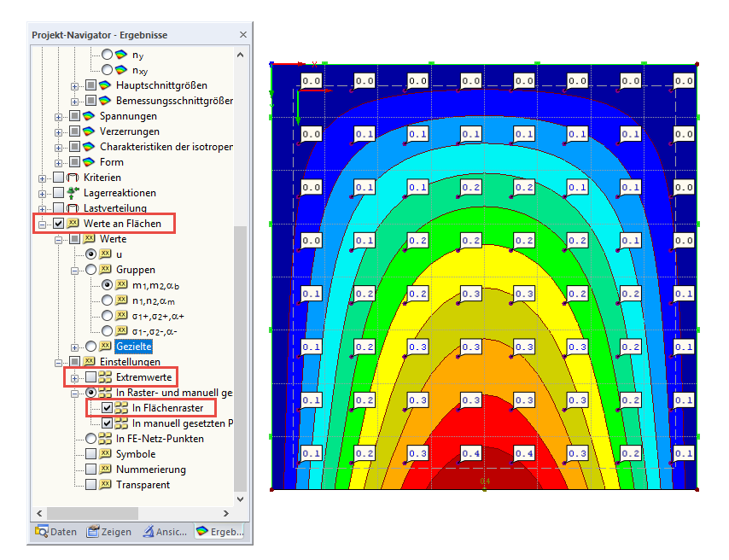
Task: Click the In FE-Netz-Punkten grid icon
Action: 105,438
